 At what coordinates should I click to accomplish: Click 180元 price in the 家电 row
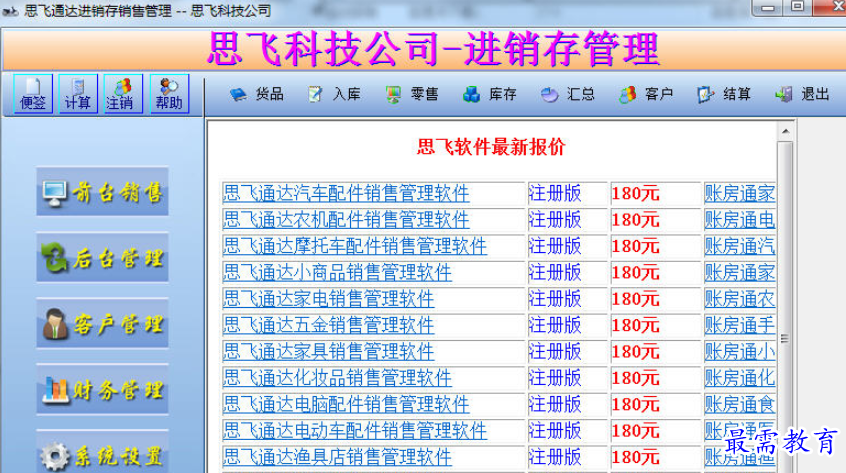pos(635,299)
